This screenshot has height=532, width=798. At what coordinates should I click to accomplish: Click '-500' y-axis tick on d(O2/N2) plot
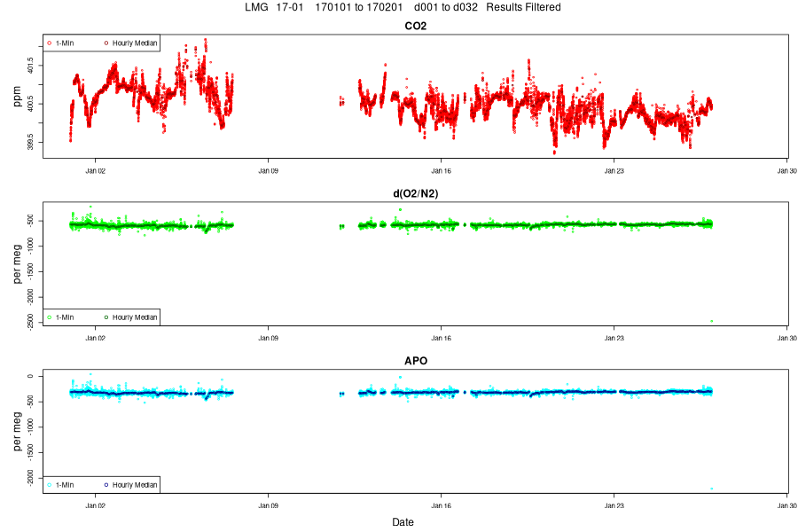point(30,220)
